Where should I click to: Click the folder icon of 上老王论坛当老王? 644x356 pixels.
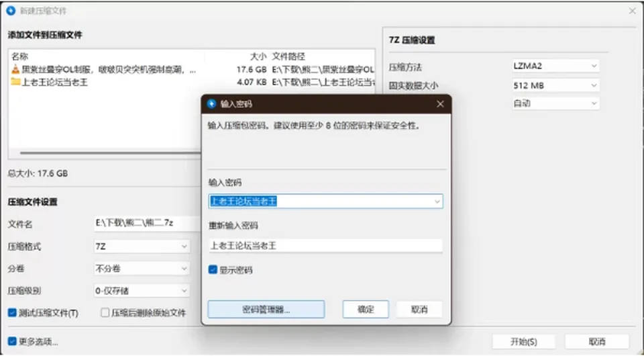click(15, 82)
